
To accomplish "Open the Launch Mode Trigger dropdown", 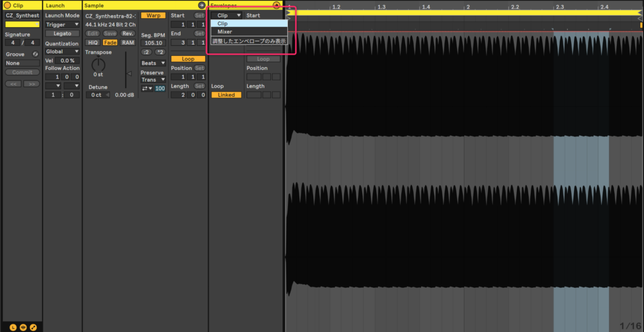I will coord(62,25).
